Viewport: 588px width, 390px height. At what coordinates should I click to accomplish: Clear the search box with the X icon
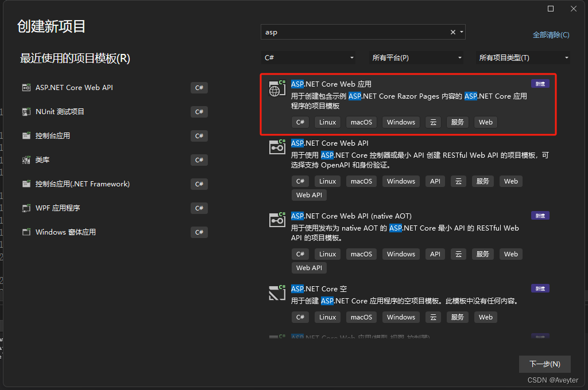[x=452, y=32]
